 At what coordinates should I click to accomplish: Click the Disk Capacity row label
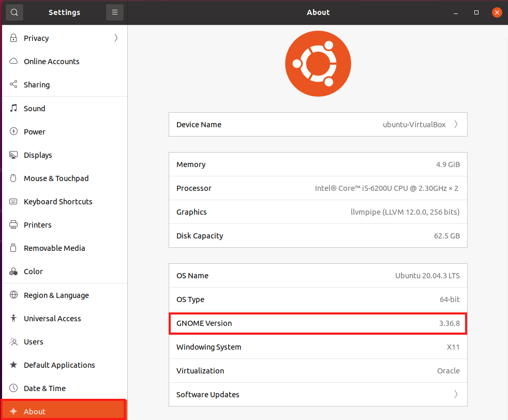point(200,236)
